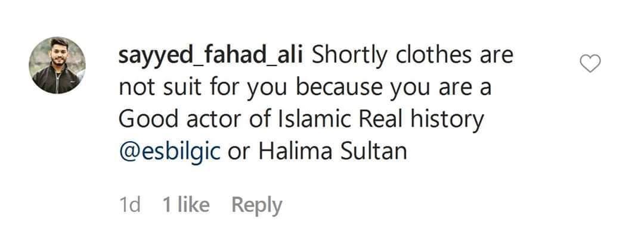644x240 pixels.
Task: View who liked via '1 like'
Action: tap(186, 204)
